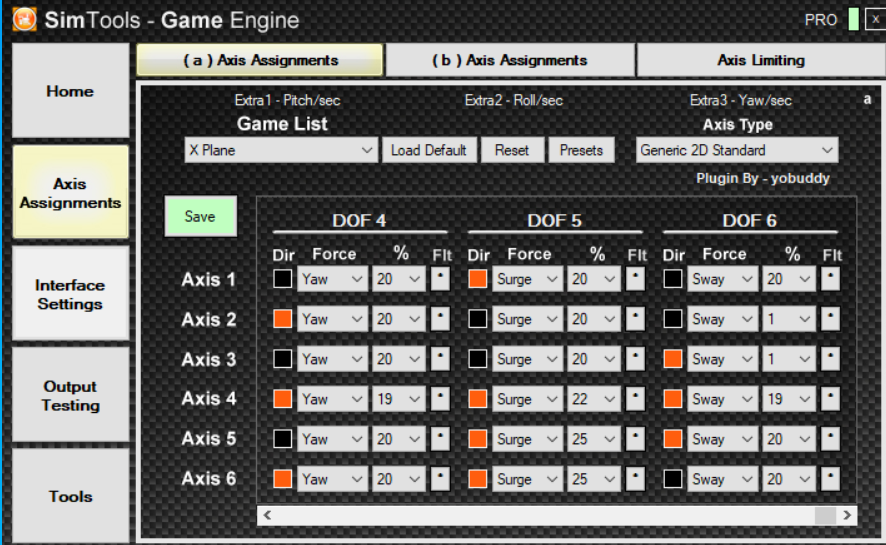Open Axis Assignments in the sidebar
Viewport: 886px width, 545px height.
[71, 193]
